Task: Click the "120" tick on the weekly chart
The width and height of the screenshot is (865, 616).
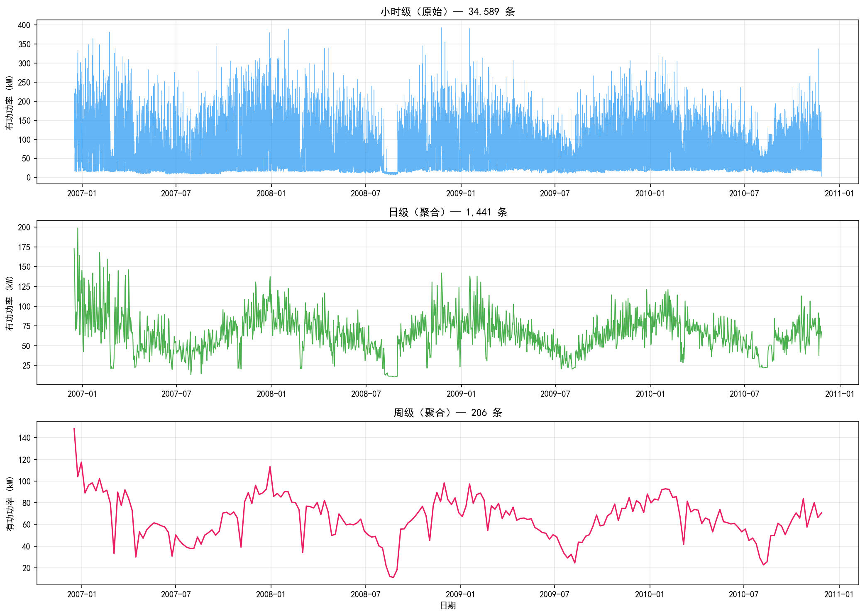Action: [x=24, y=460]
